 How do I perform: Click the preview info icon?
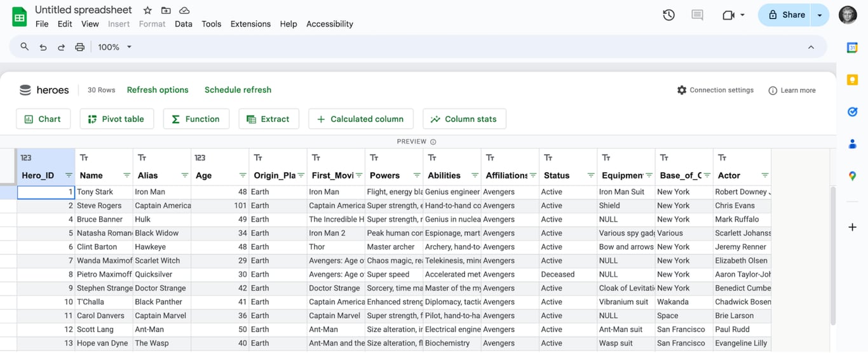click(x=433, y=142)
